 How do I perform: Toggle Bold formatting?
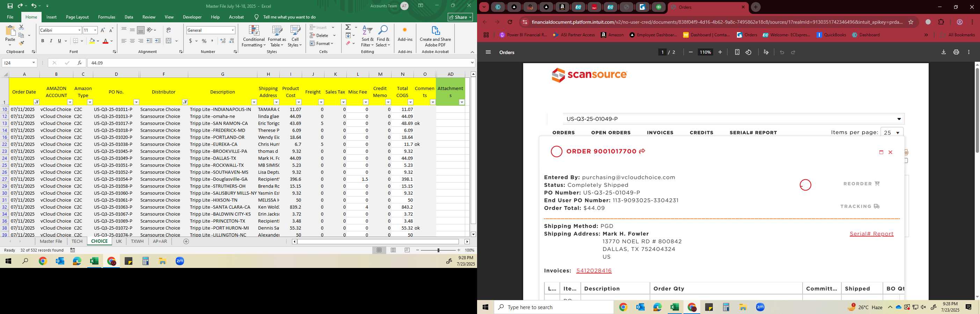43,41
